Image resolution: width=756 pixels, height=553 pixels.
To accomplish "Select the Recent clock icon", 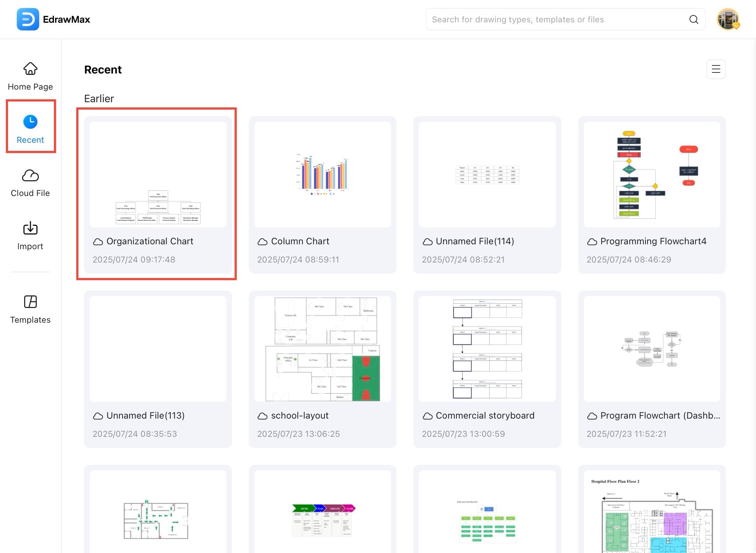I will (x=30, y=121).
